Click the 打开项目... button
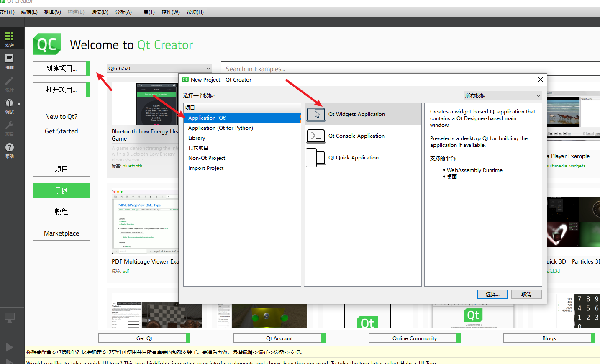 click(62, 90)
